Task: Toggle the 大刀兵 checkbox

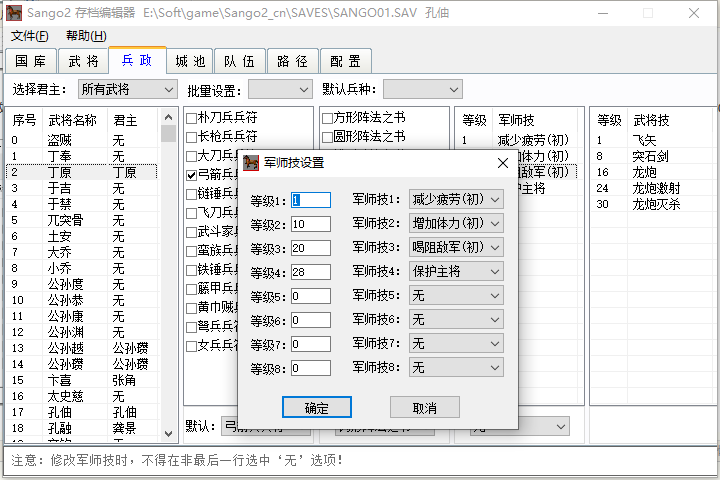Action: click(191, 157)
